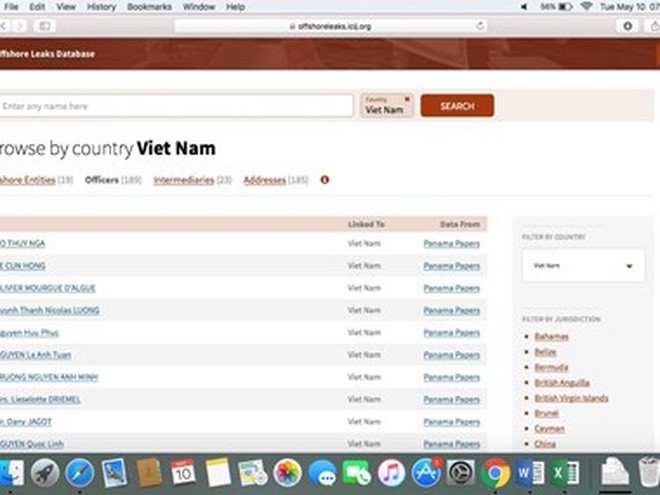Screen dimensions: 660x495
Task: Filter by the Belize jurisdiction
Action: [x=546, y=352]
